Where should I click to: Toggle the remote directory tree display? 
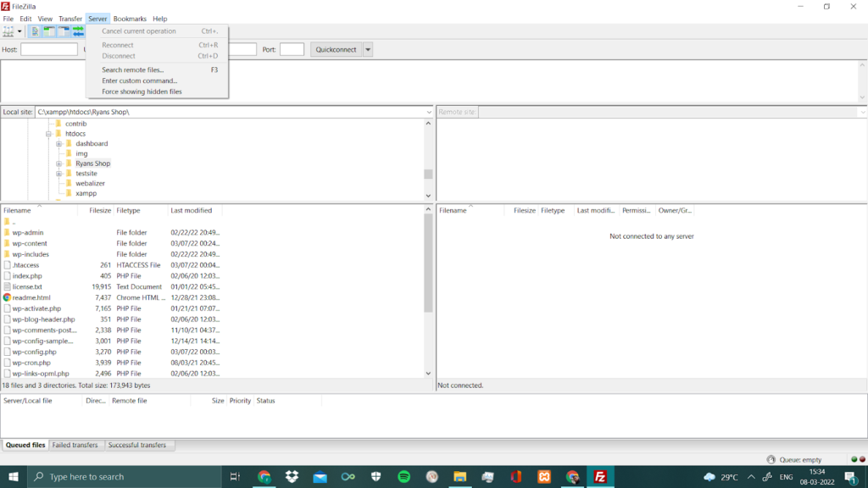pyautogui.click(x=64, y=31)
